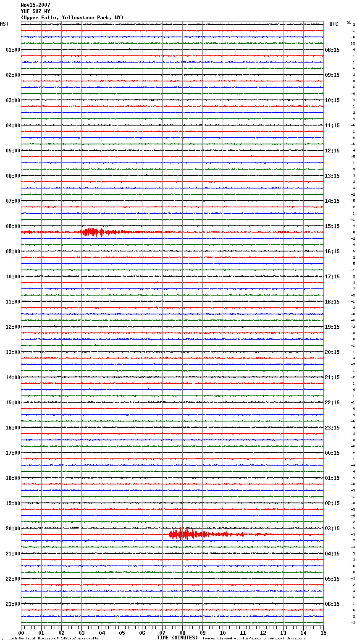Click the '09:15' UTC time label

pos(332,75)
